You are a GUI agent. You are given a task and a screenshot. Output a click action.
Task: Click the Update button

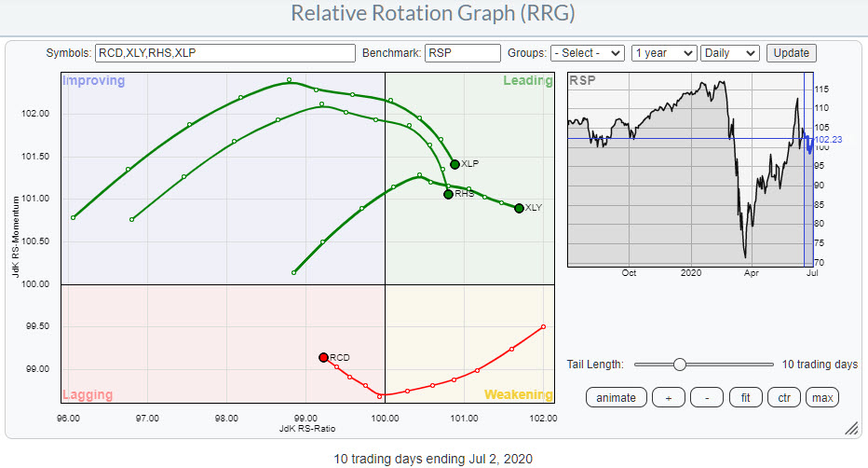(x=792, y=53)
